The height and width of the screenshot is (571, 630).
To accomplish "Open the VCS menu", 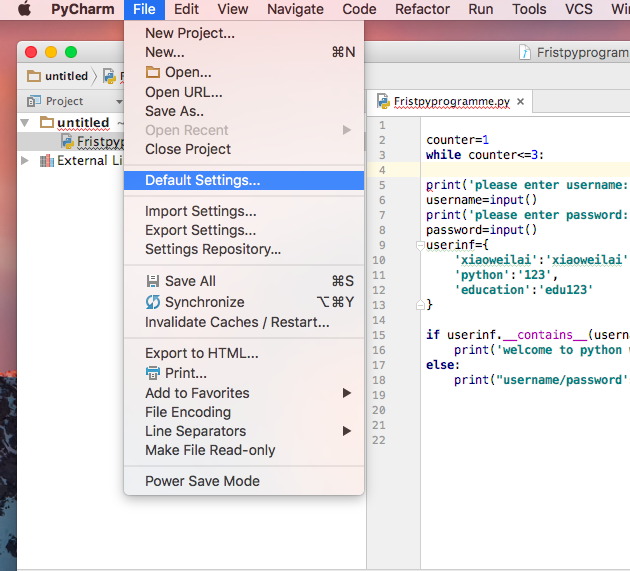I will (579, 9).
